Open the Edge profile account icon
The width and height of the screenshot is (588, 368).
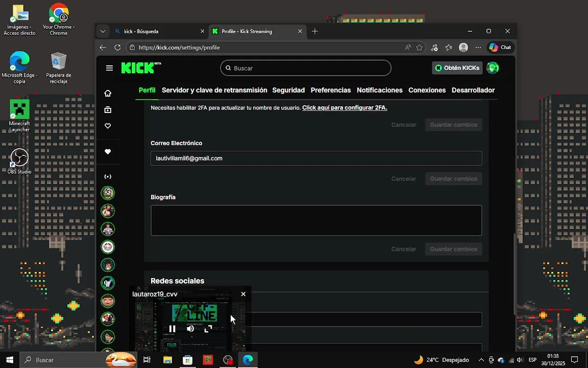[463, 48]
